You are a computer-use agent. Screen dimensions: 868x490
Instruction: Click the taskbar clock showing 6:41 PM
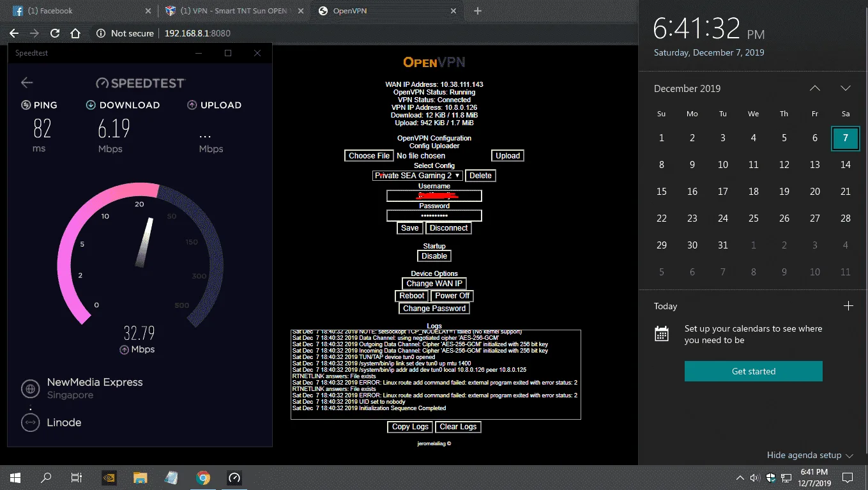click(x=814, y=477)
